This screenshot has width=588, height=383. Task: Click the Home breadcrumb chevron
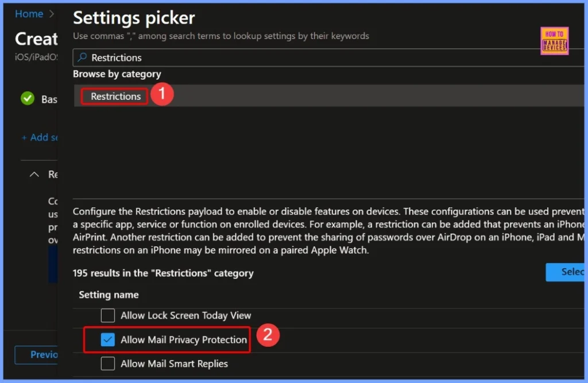(51, 14)
